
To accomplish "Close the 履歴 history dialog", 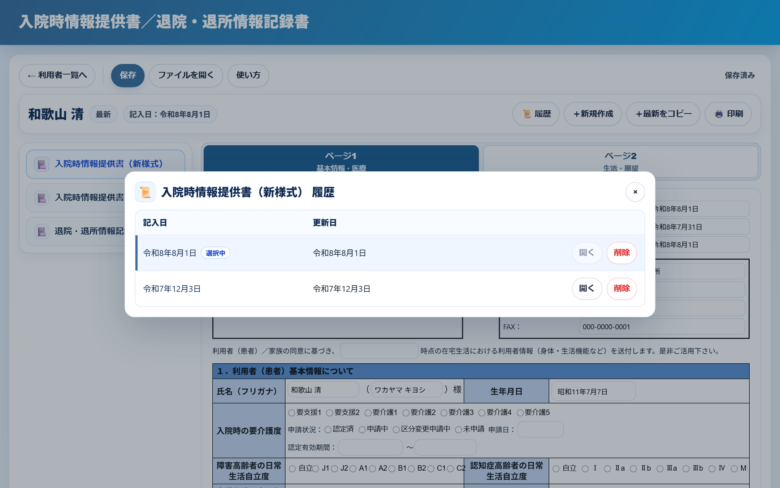I will point(635,192).
